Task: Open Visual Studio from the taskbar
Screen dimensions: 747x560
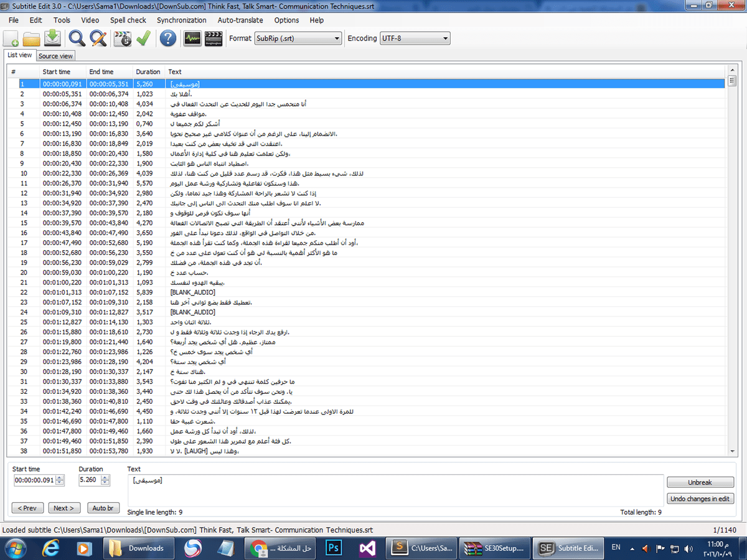Action: coord(367,549)
